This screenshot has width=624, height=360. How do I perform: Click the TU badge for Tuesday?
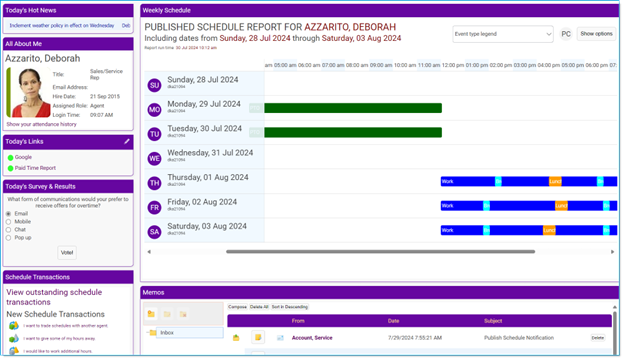[154, 134]
